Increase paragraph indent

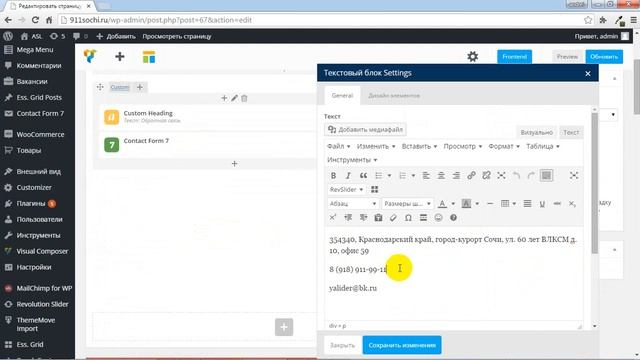[x=363, y=218]
